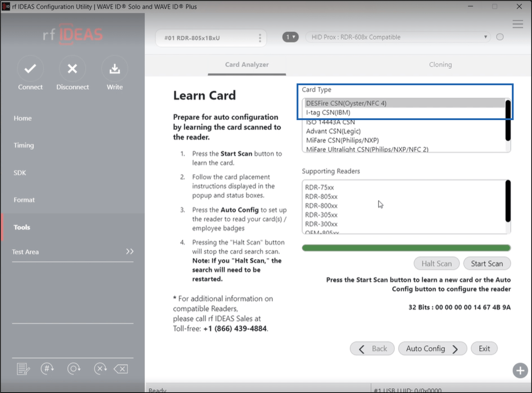Open the Format section in the sidebar

[x=24, y=200]
